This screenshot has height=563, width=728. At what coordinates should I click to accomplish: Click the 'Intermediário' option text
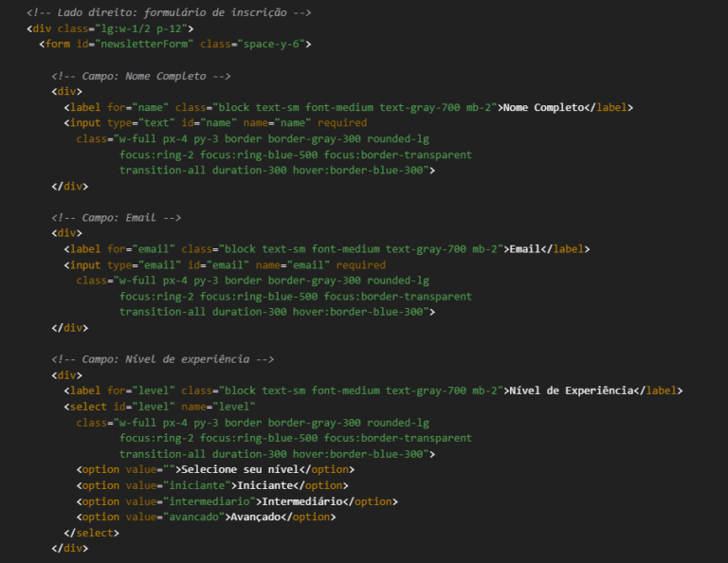pos(302,501)
